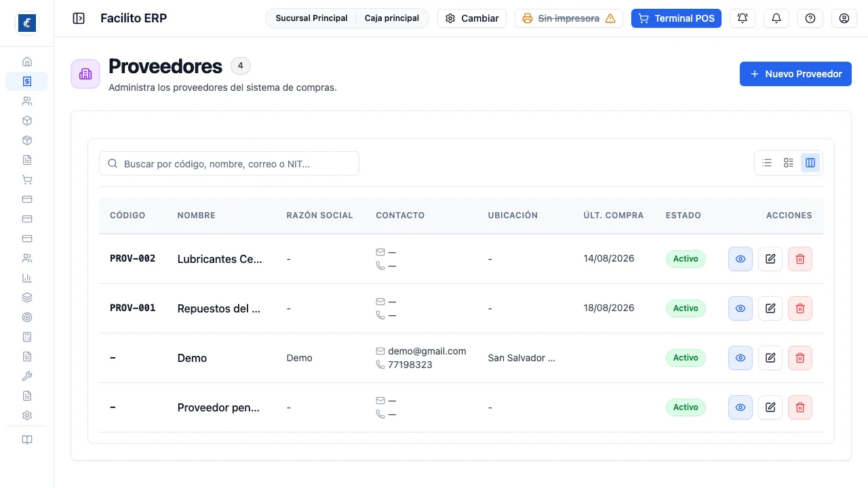Click Nuevo Proveedor button

pos(795,74)
